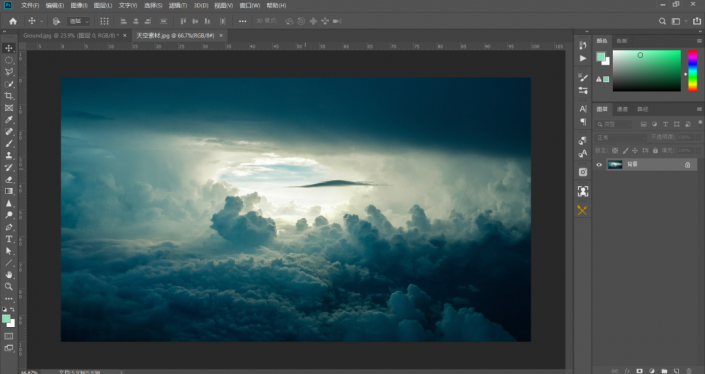Pick the Hand tool

click(9, 275)
